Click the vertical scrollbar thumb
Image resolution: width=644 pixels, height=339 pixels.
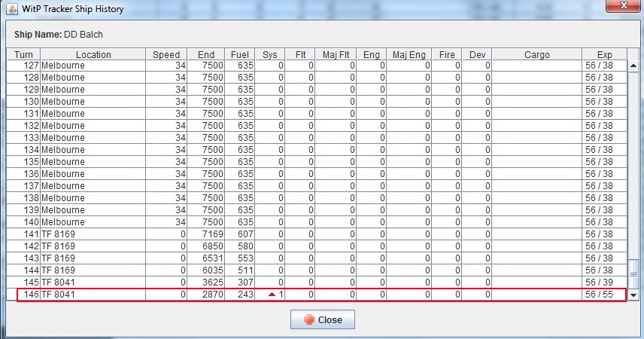tap(633, 274)
